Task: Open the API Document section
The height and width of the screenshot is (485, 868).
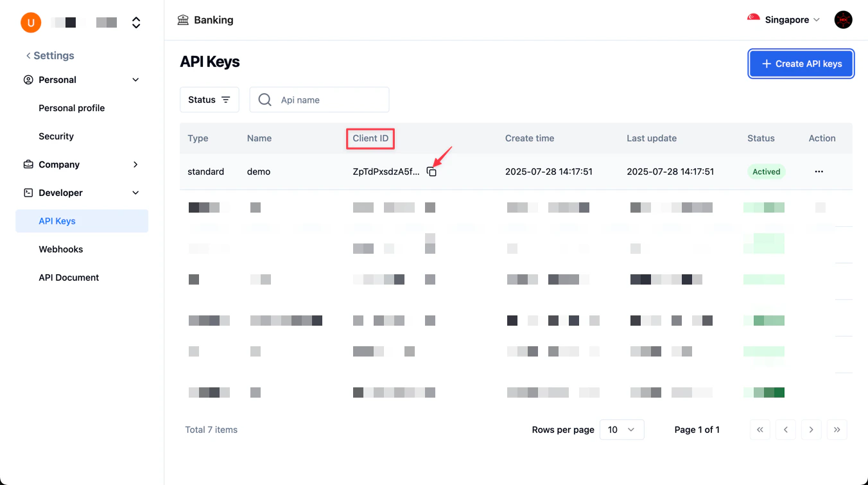Action: click(69, 277)
